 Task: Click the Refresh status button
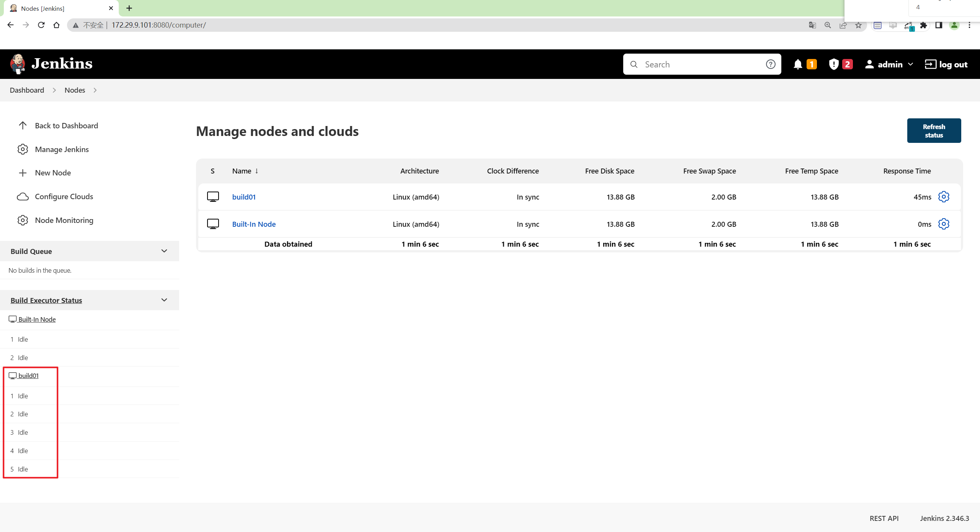[934, 131]
